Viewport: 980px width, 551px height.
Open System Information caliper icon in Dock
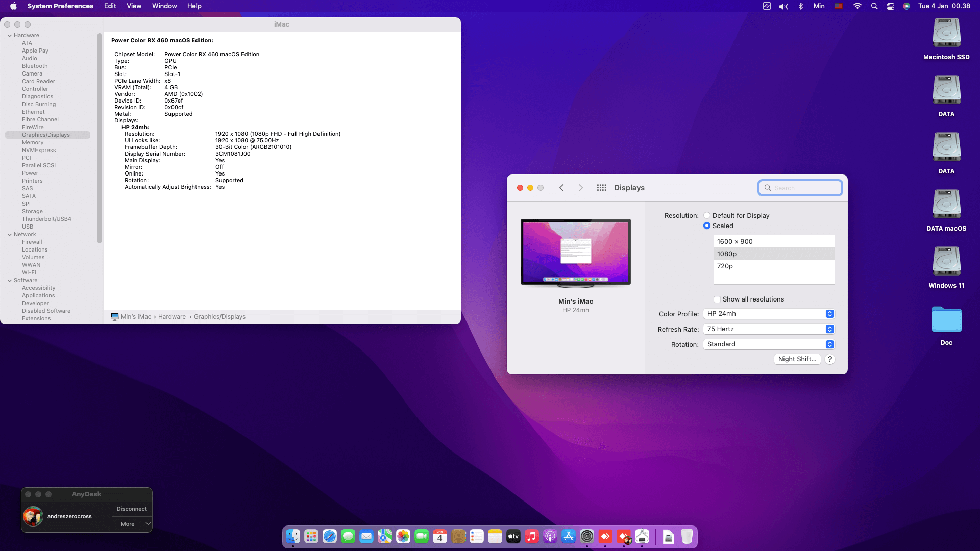click(x=642, y=536)
